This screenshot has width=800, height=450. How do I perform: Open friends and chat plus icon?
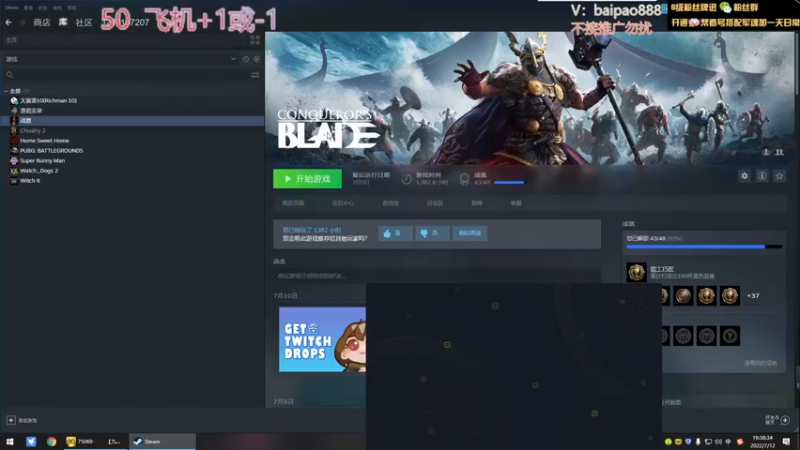tap(785, 420)
